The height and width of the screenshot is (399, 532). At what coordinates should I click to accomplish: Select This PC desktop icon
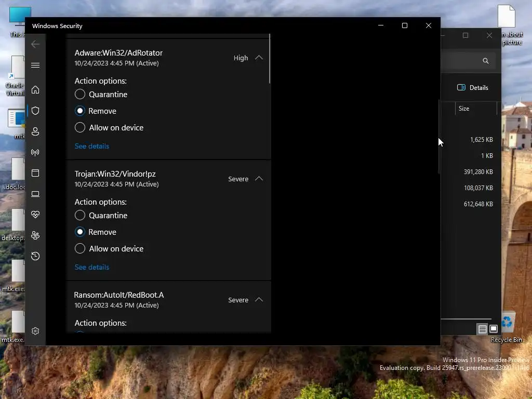pos(17,22)
